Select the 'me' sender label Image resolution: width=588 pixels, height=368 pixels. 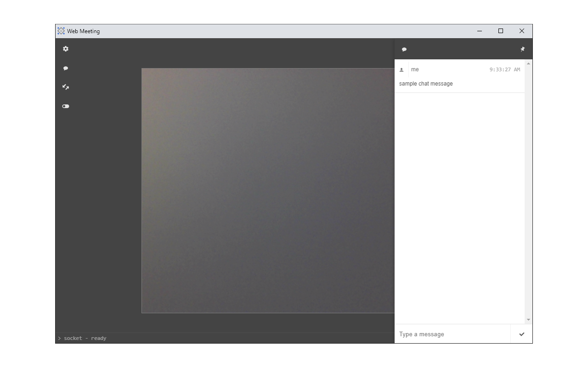415,69
